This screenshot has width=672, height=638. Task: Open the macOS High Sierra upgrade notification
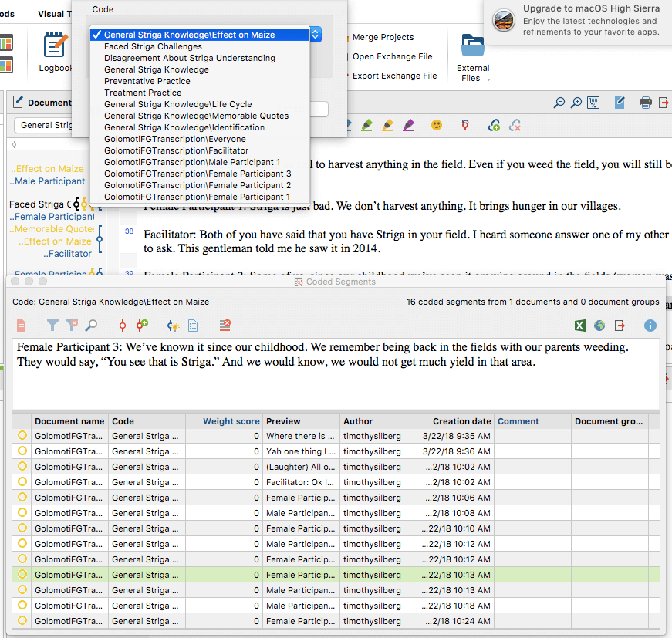coord(578,21)
